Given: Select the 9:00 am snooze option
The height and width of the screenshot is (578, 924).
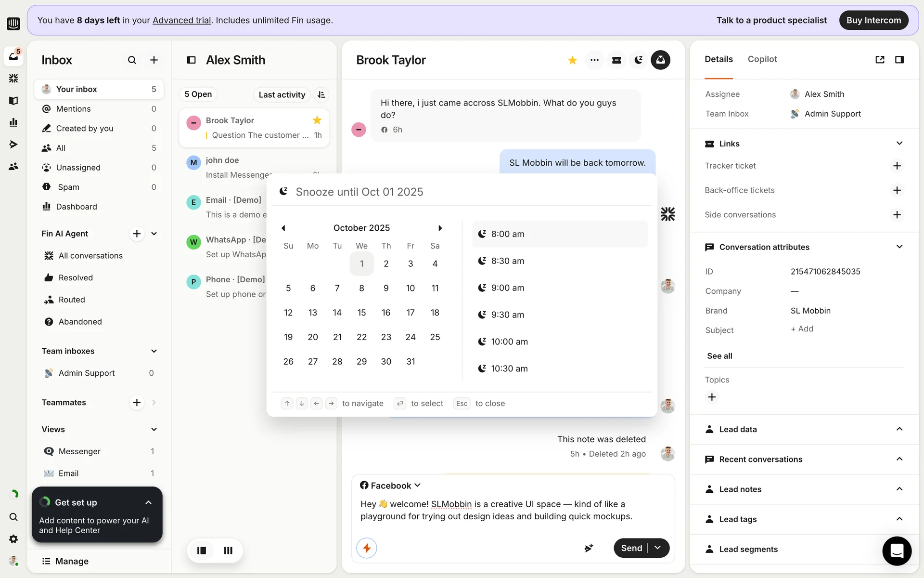Looking at the screenshot, I should pyautogui.click(x=507, y=288).
